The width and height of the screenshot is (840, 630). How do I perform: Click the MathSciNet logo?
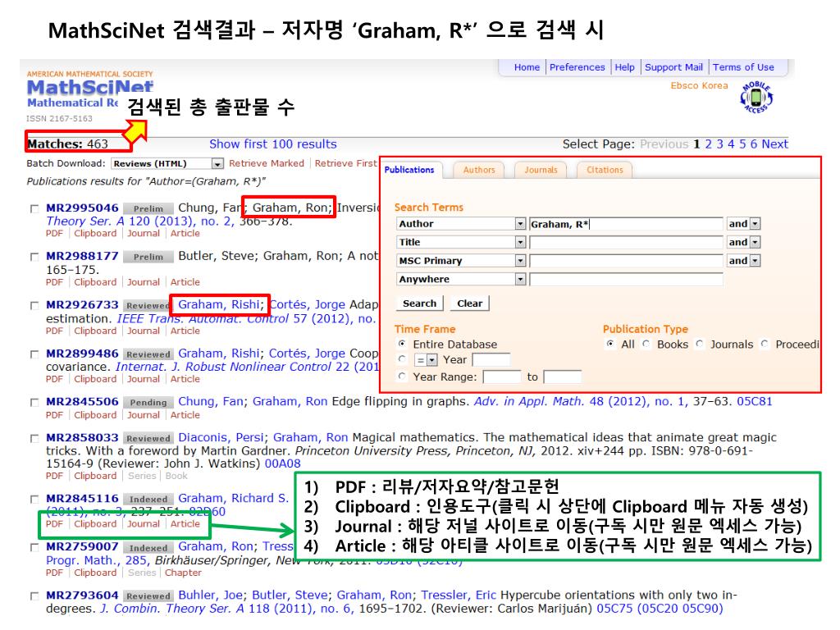click(90, 87)
